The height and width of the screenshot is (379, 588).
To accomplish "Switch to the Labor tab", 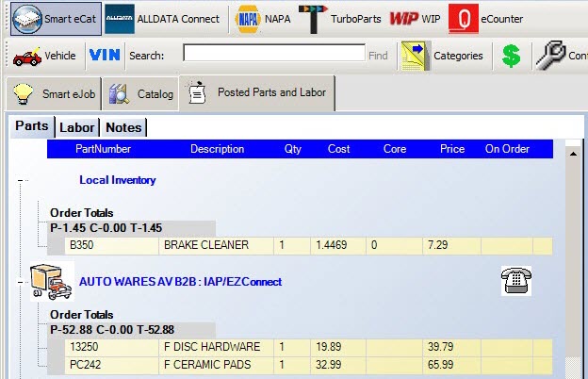I will click(x=76, y=127).
